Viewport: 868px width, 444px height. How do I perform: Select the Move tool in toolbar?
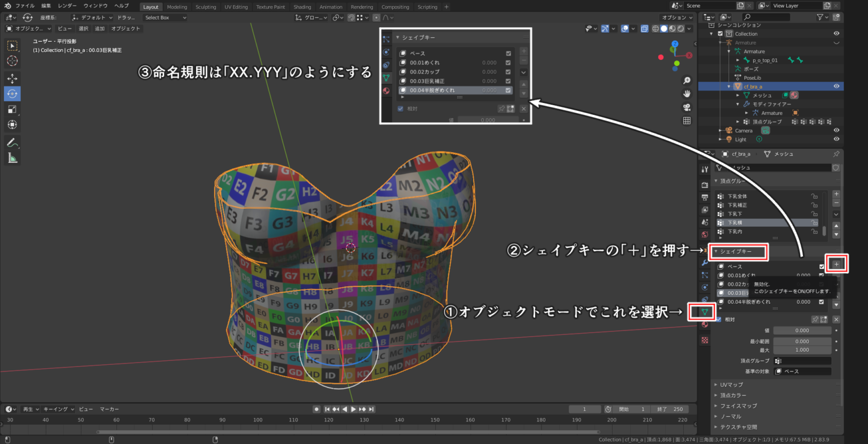click(x=12, y=78)
